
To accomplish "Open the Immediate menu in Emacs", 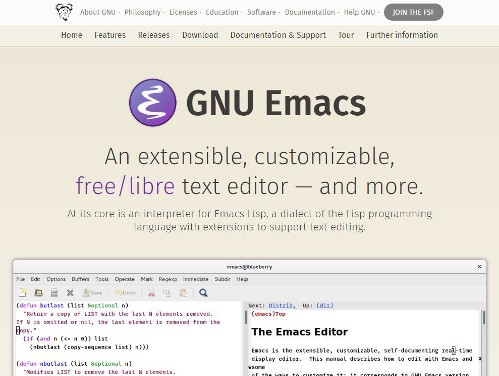I will (195, 279).
